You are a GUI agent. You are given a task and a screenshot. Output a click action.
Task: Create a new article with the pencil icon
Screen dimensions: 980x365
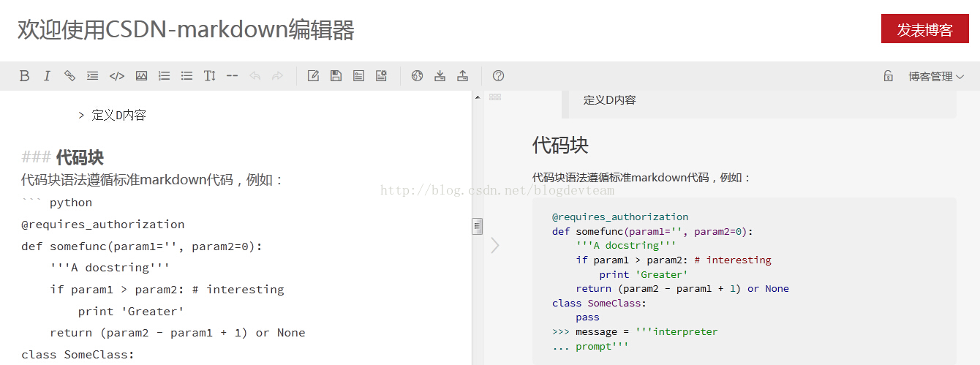pos(313,76)
